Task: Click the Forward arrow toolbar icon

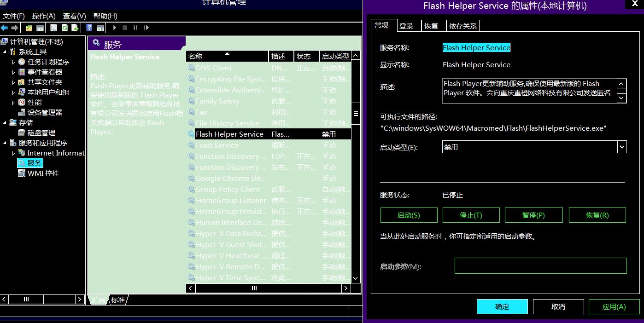Action: tap(14, 28)
